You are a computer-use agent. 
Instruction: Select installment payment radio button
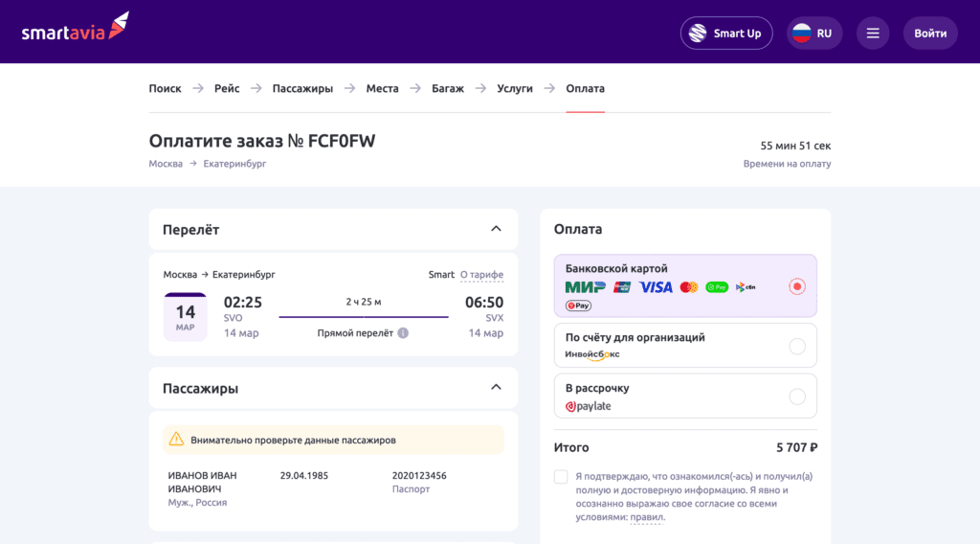(797, 397)
